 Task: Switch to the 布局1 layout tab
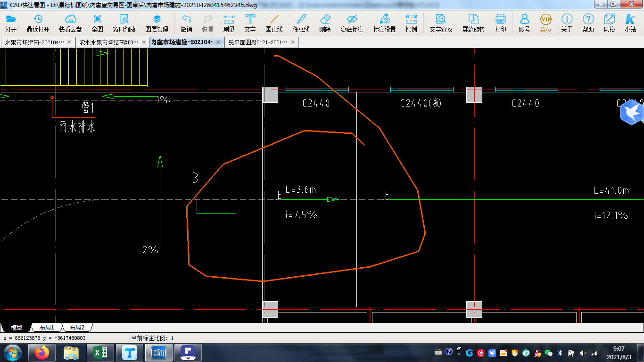(47, 327)
